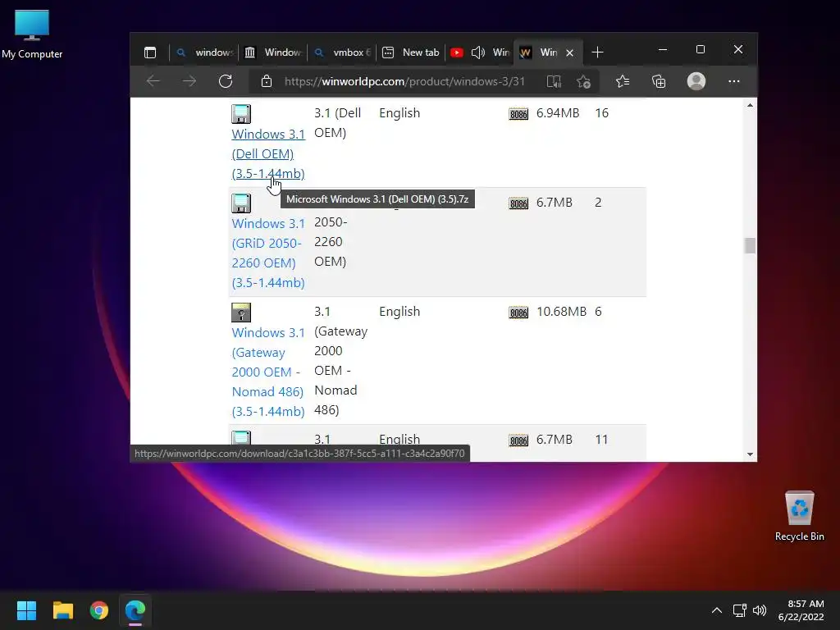840x630 pixels.
Task: Switch to the 'windows' search tab
Action: (204, 52)
